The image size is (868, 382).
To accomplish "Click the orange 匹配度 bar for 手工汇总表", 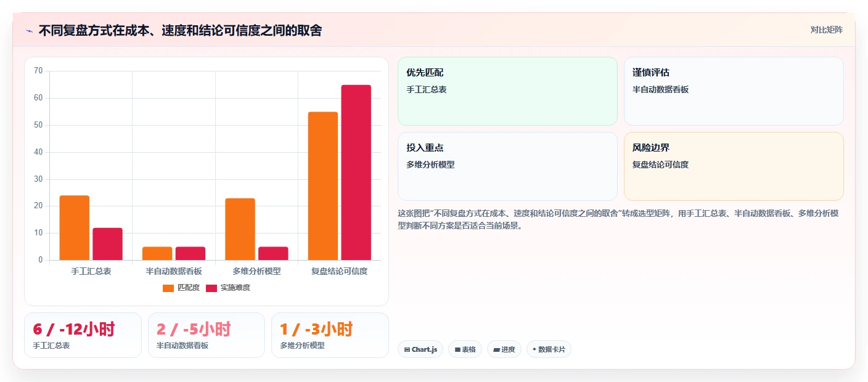I will click(75, 228).
